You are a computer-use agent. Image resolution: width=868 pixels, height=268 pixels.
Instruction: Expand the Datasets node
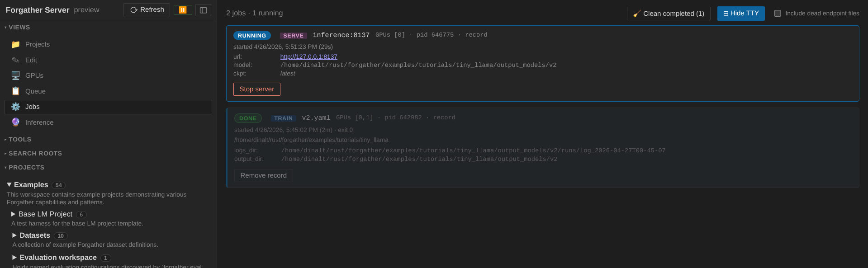14,235
